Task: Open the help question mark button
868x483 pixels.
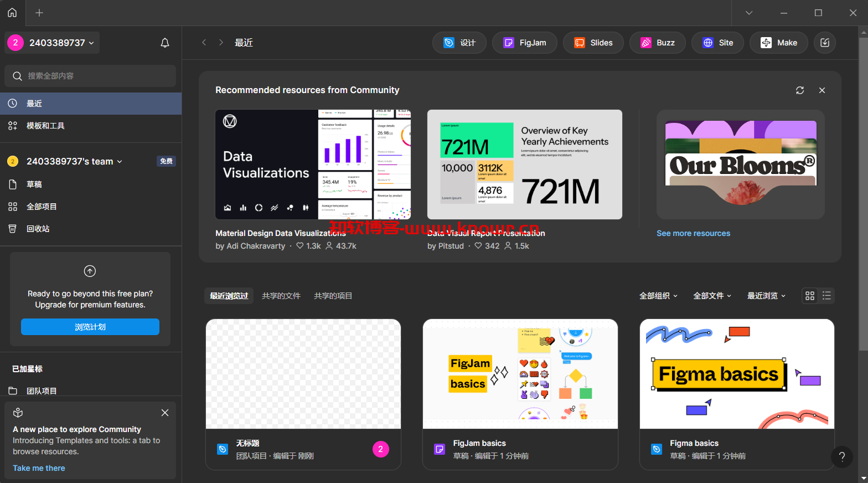Action: pyautogui.click(x=842, y=456)
